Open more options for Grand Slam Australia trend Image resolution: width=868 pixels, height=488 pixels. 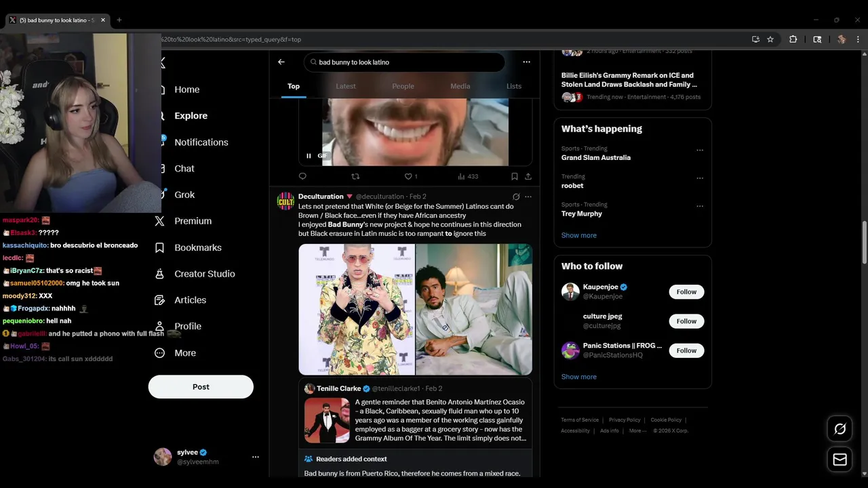pos(700,150)
